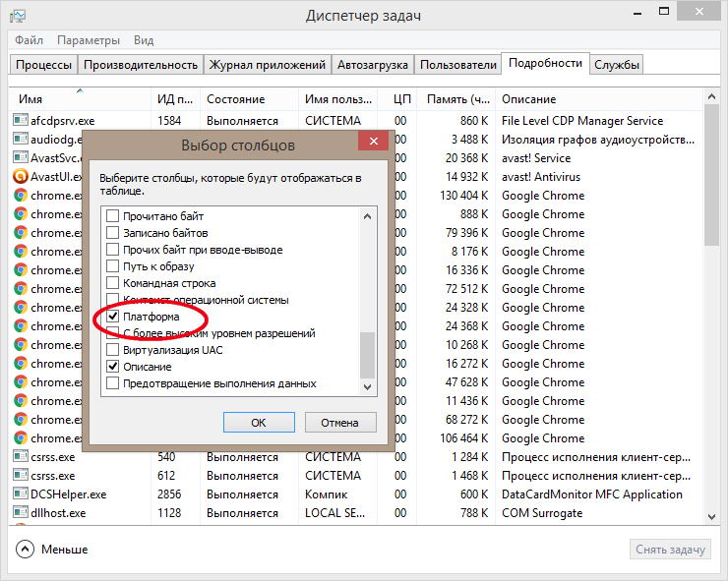Click the process list scrollbar thumb
Screen dimensions: 728x581
(x=711, y=175)
